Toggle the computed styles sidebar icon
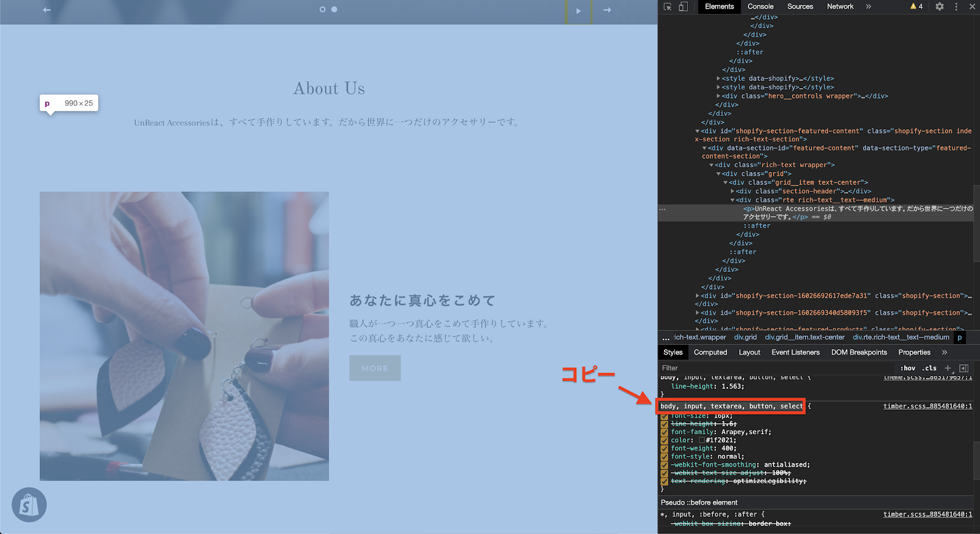Viewport: 980px width, 534px height. [963, 368]
